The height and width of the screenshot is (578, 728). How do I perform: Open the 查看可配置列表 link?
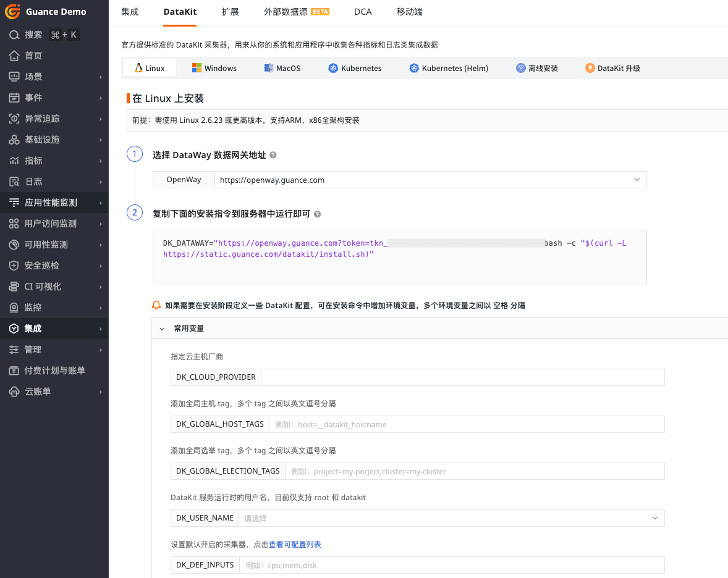[295, 545]
